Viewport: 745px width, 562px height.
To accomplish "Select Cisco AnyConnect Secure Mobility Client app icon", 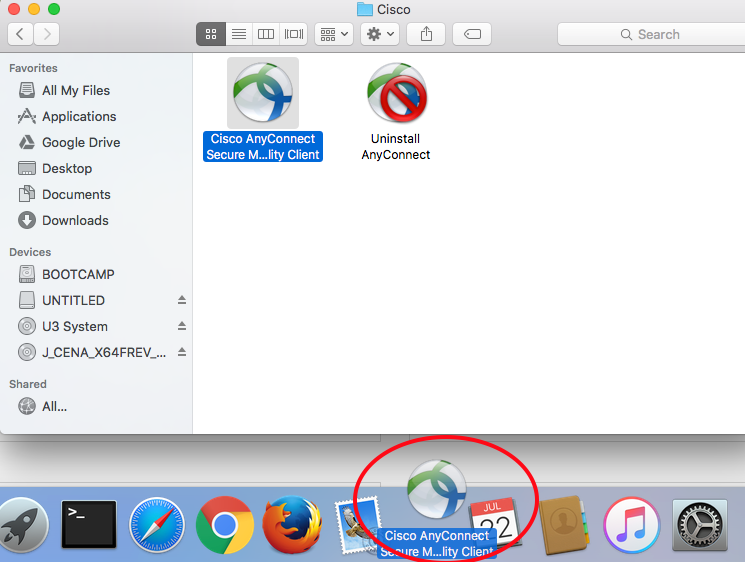I will tap(263, 93).
